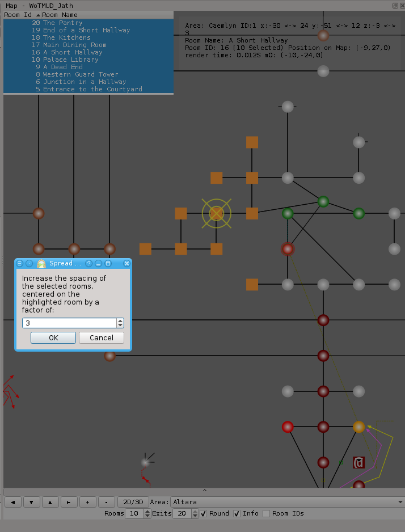
Task: Click the red @ symbol marker
Action: coord(359,462)
